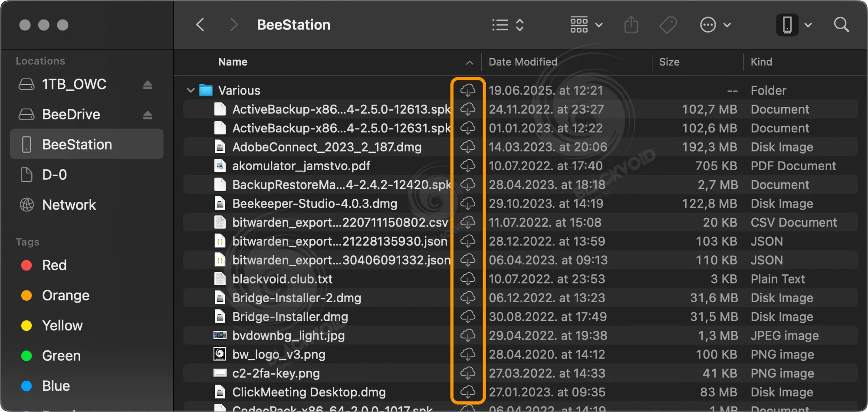
Task: Filter by the Yellow tag
Action: tap(86, 325)
